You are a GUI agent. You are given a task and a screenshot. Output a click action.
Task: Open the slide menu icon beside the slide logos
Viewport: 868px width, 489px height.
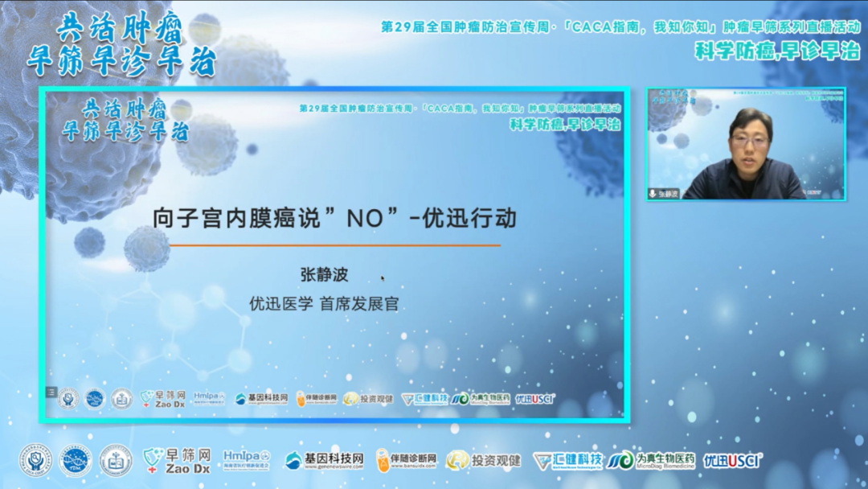point(51,392)
